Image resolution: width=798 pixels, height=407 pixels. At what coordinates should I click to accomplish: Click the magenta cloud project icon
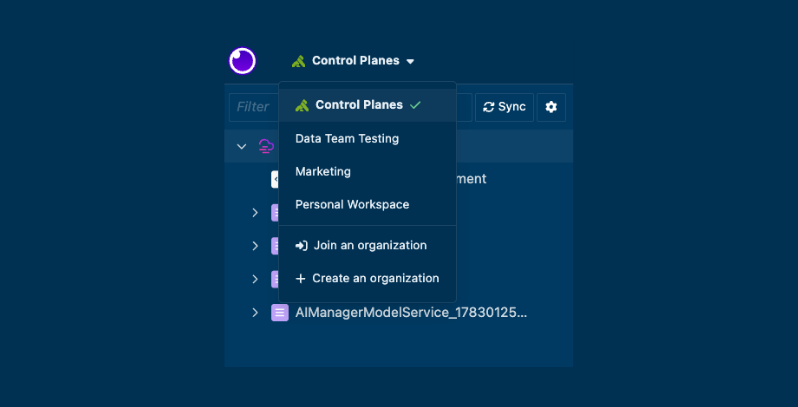point(266,147)
